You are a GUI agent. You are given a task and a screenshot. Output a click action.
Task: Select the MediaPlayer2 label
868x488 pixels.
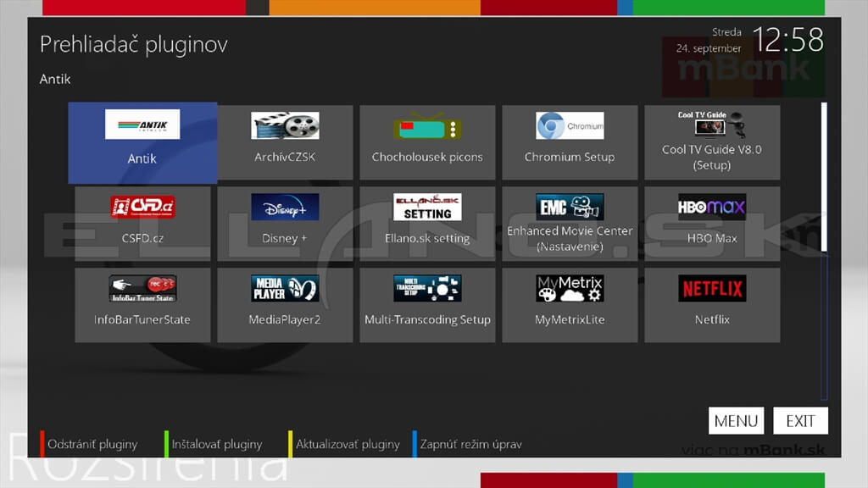285,319
